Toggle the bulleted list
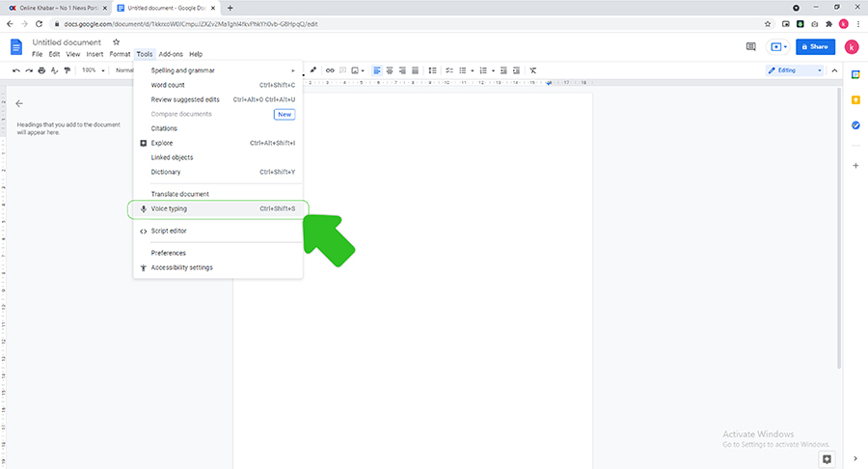Image resolution: width=868 pixels, height=469 pixels. pos(463,70)
